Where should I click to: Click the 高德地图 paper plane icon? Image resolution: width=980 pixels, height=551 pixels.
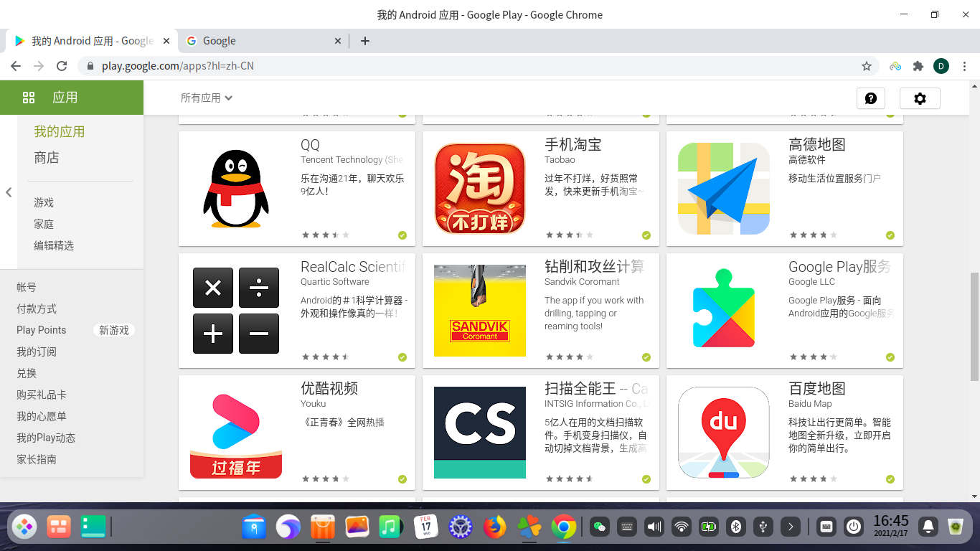click(x=724, y=189)
